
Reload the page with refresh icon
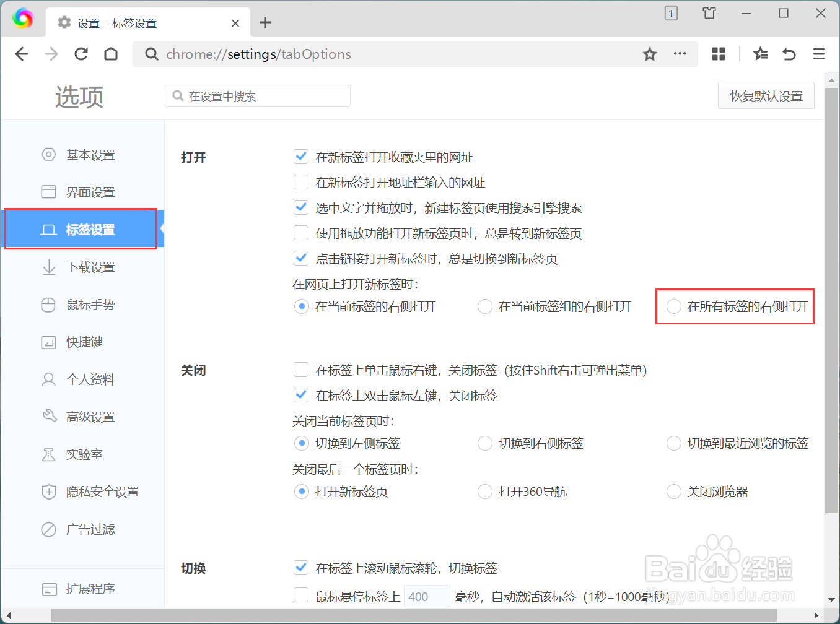[x=81, y=54]
